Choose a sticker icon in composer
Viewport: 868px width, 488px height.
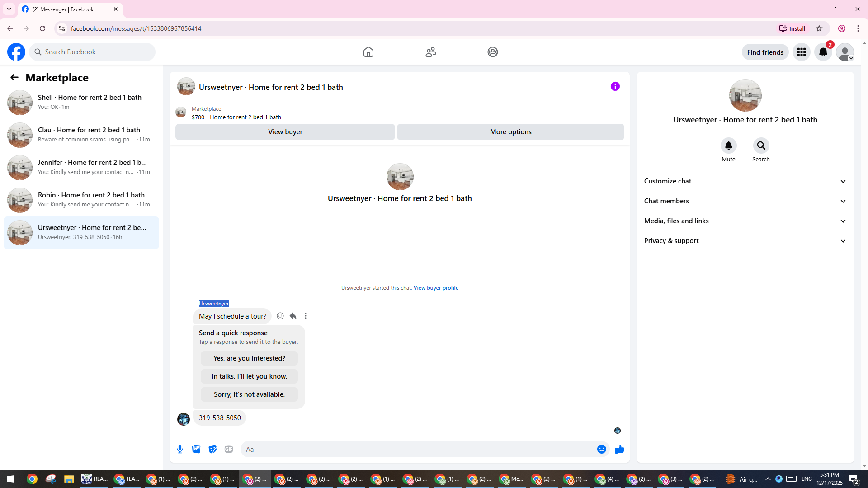click(212, 449)
